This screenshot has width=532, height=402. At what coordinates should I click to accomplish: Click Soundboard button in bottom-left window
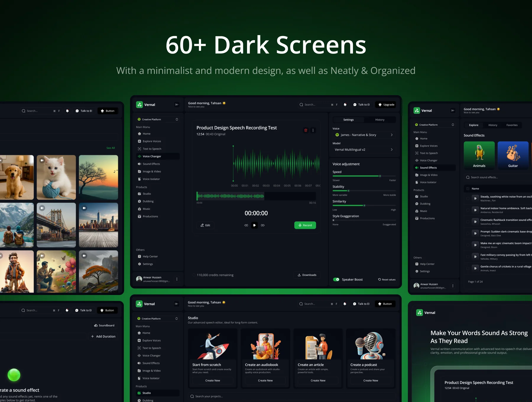pyautogui.click(x=104, y=325)
